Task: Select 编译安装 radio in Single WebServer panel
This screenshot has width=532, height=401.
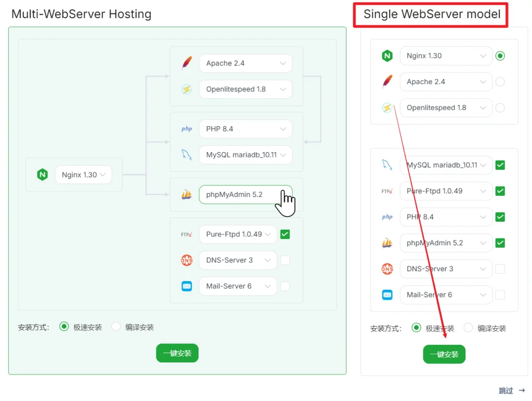Action: pos(468,328)
